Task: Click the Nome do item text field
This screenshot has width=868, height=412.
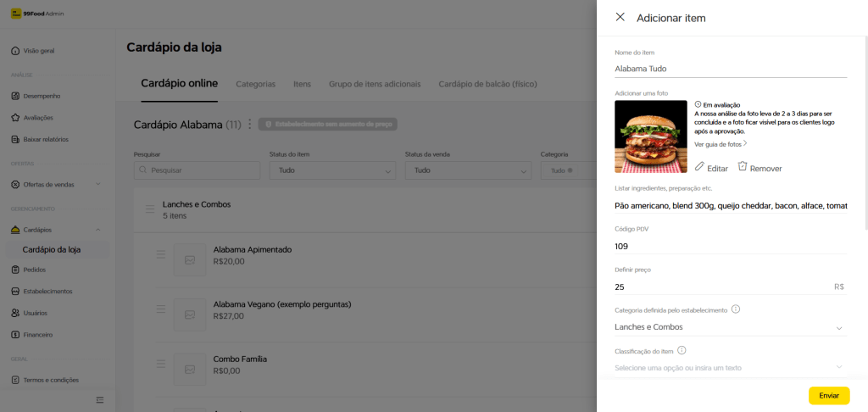Action: click(731, 69)
